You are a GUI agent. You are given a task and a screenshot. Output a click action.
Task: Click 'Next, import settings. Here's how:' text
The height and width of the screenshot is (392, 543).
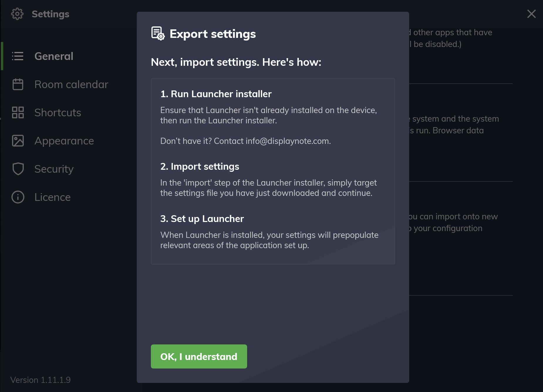[236, 62]
